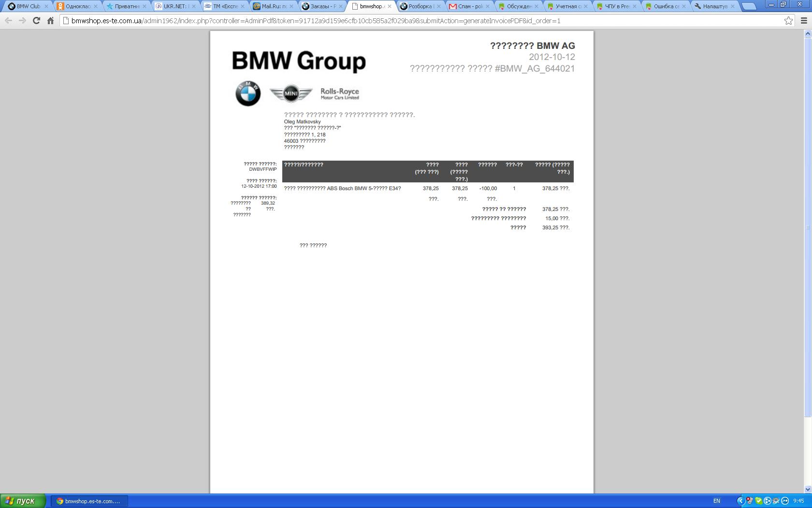This screenshot has width=812, height=508.
Task: Close the active bmwshop tab
Action: coord(389,6)
